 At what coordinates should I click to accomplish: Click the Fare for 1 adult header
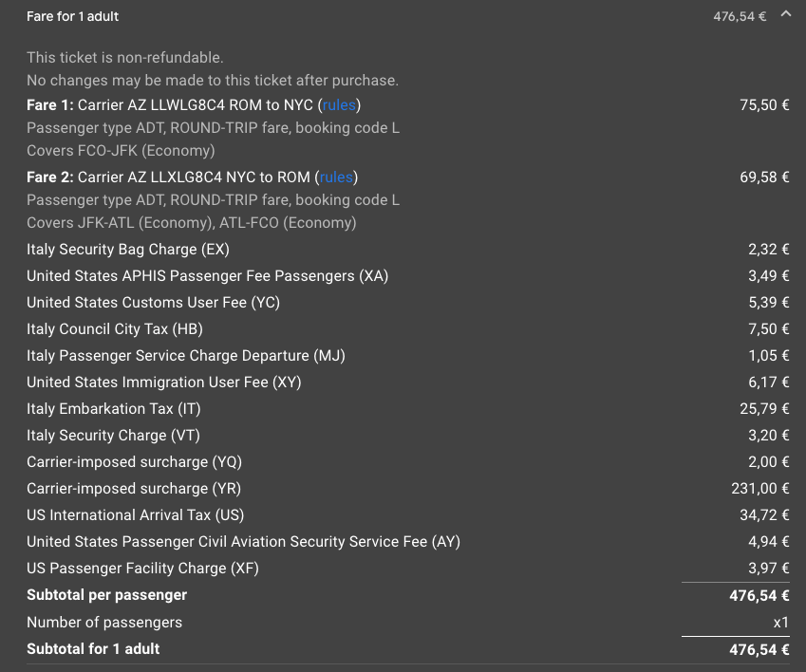coord(72,16)
